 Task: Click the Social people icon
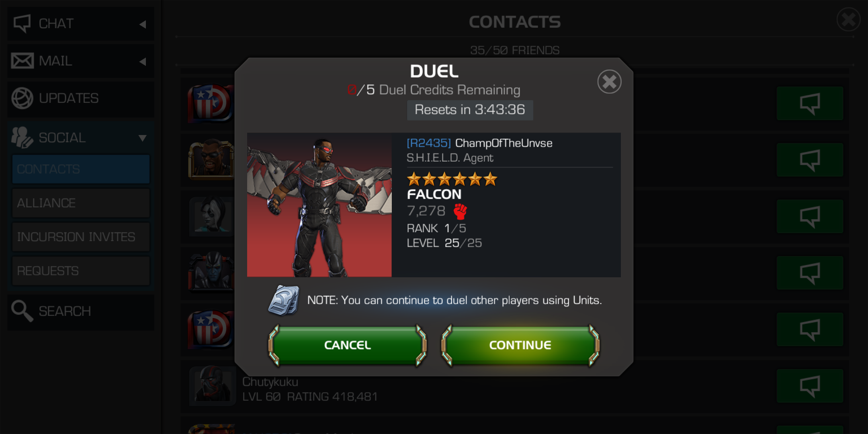(22, 137)
